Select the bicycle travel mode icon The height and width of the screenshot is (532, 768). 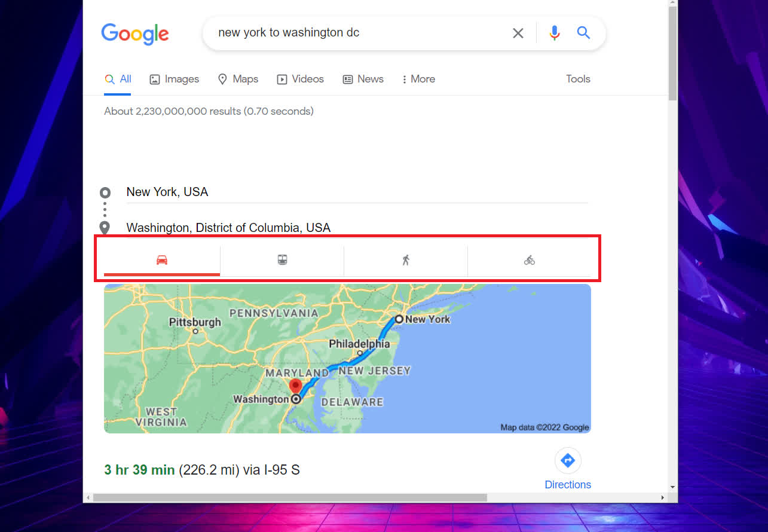[530, 260]
